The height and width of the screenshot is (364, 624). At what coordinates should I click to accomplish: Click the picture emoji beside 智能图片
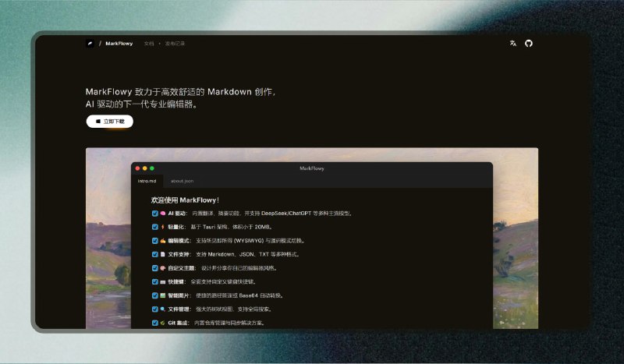click(x=163, y=295)
